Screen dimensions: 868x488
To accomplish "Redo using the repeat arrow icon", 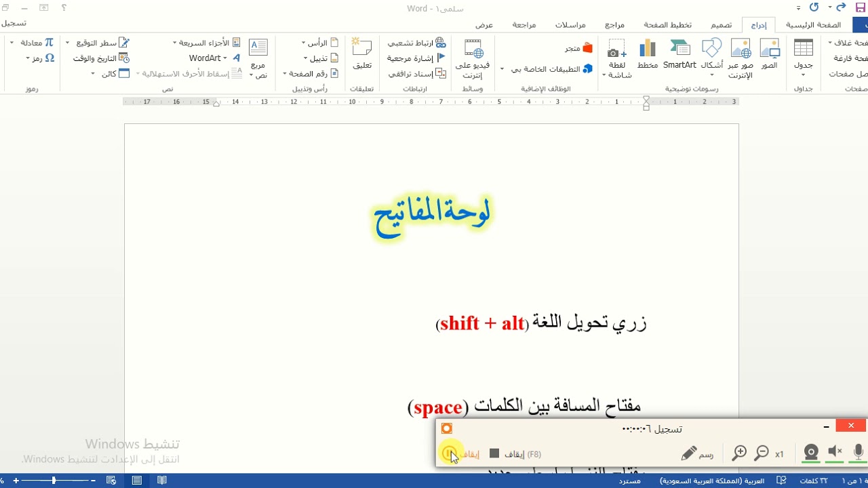I will [x=814, y=8].
